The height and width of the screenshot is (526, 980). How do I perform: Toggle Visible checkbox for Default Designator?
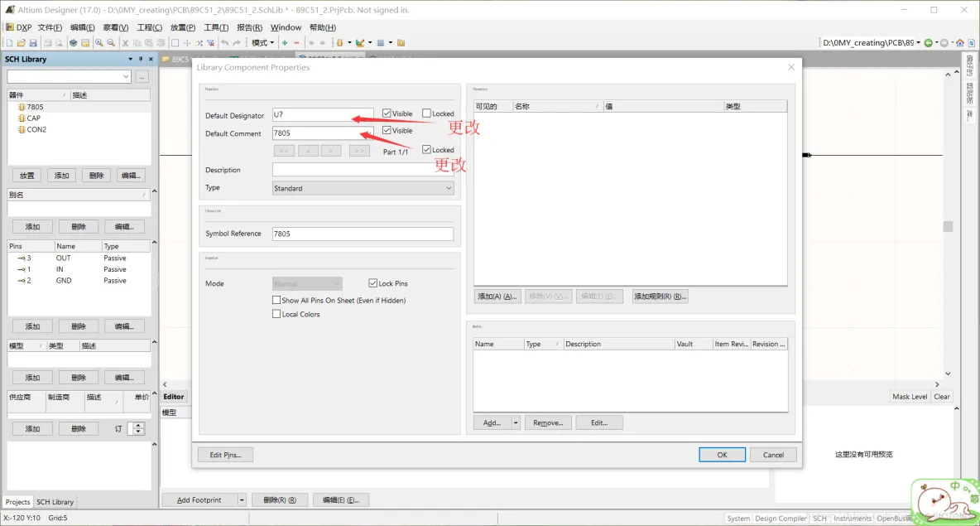pyautogui.click(x=387, y=113)
